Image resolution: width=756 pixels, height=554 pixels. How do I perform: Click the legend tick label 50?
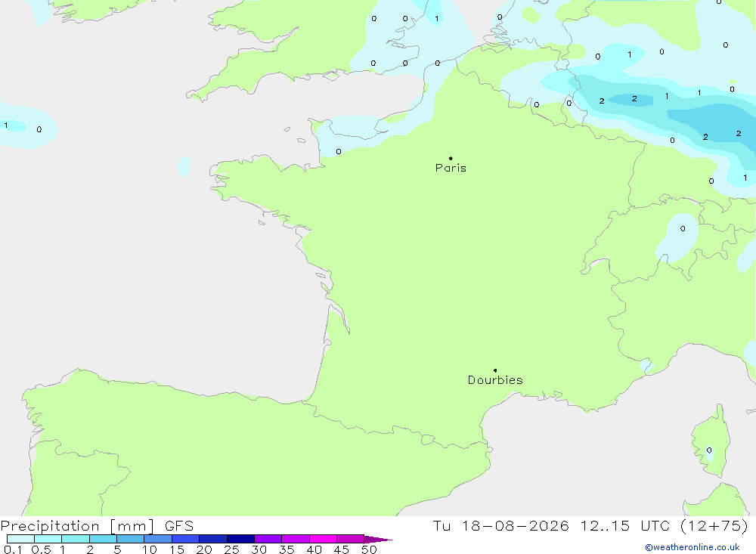[x=370, y=549]
